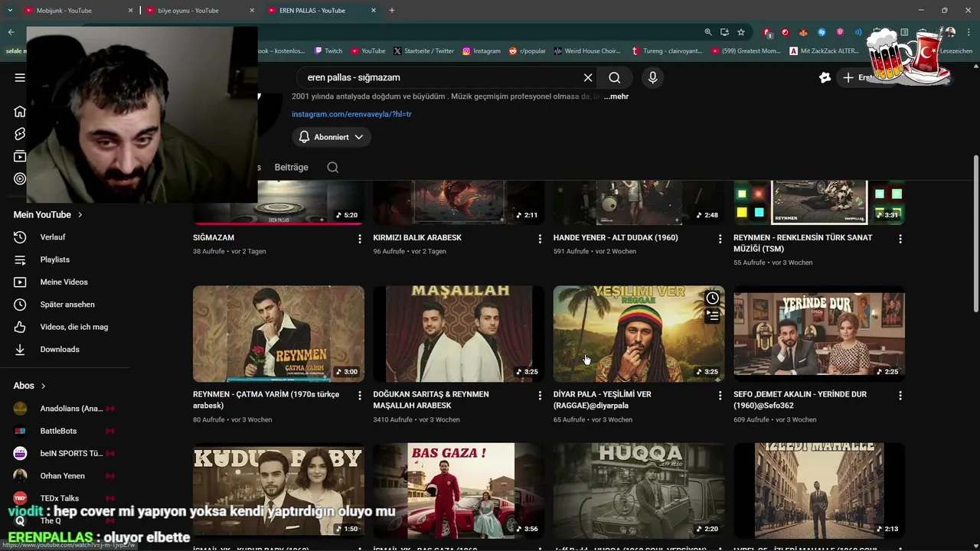Search within channel using the tab magnifier

point(333,168)
